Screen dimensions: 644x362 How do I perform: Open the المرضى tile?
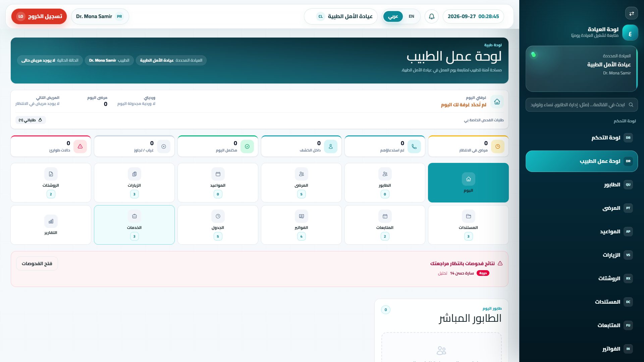[301, 183]
